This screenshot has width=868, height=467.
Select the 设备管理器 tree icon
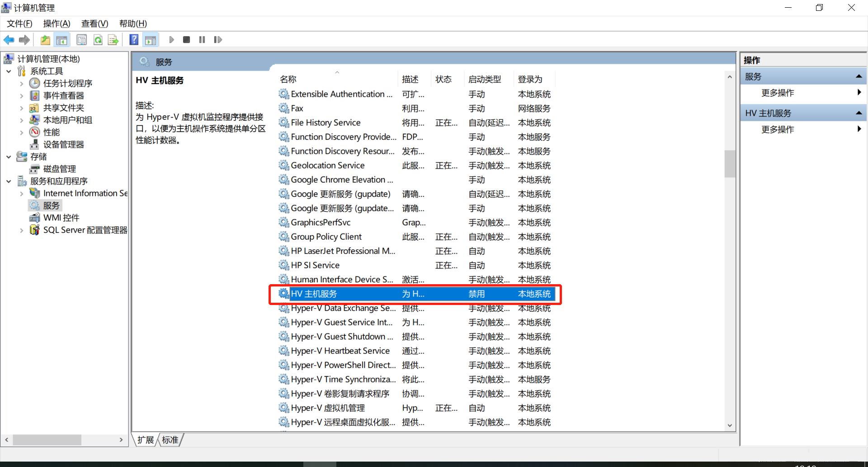[34, 144]
